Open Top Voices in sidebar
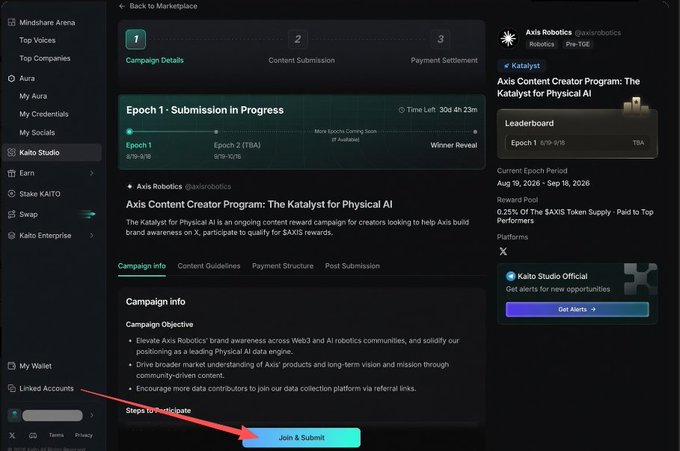The width and height of the screenshot is (680, 451). point(37,40)
